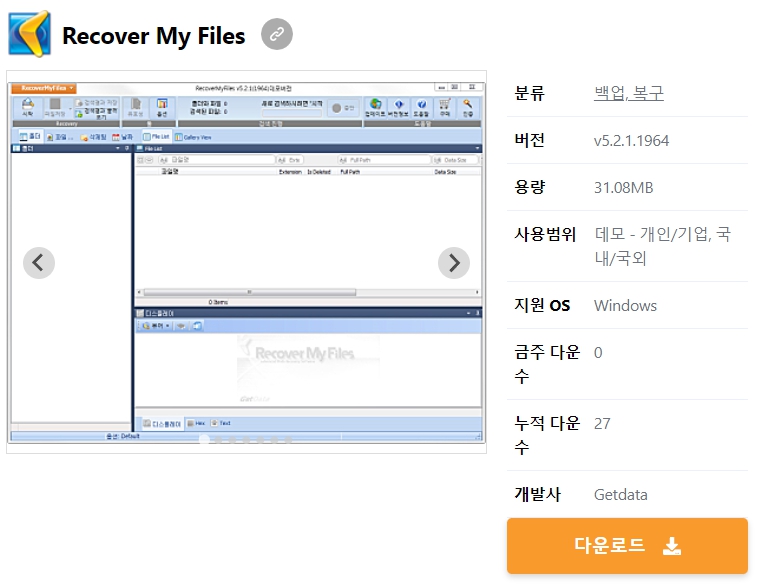Open the 백업, 복구 category link
Screen dimensions: 758x585
pyautogui.click(x=628, y=93)
